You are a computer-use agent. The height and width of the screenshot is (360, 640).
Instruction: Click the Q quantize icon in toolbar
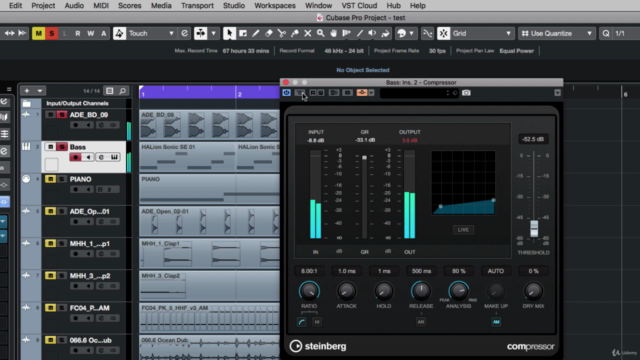(606, 33)
